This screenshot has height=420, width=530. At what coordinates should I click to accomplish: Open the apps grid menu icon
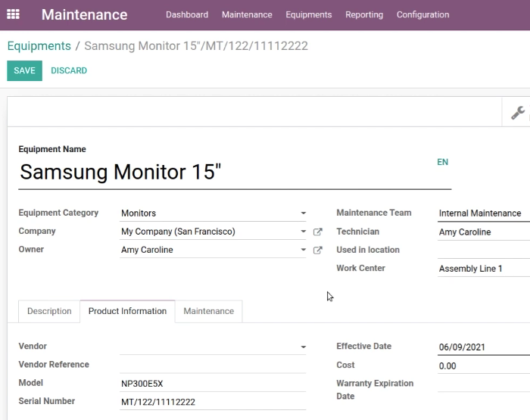(13, 14)
